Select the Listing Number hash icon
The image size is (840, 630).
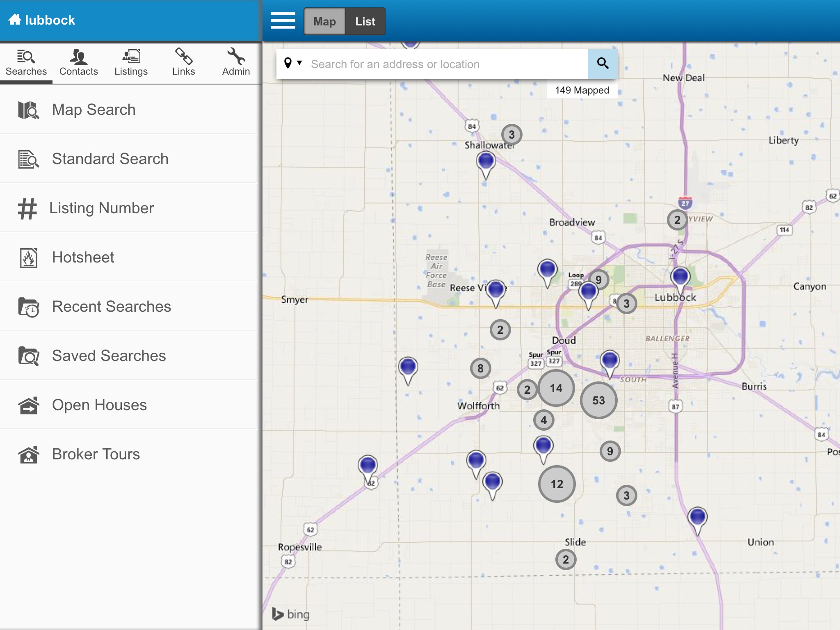click(27, 208)
